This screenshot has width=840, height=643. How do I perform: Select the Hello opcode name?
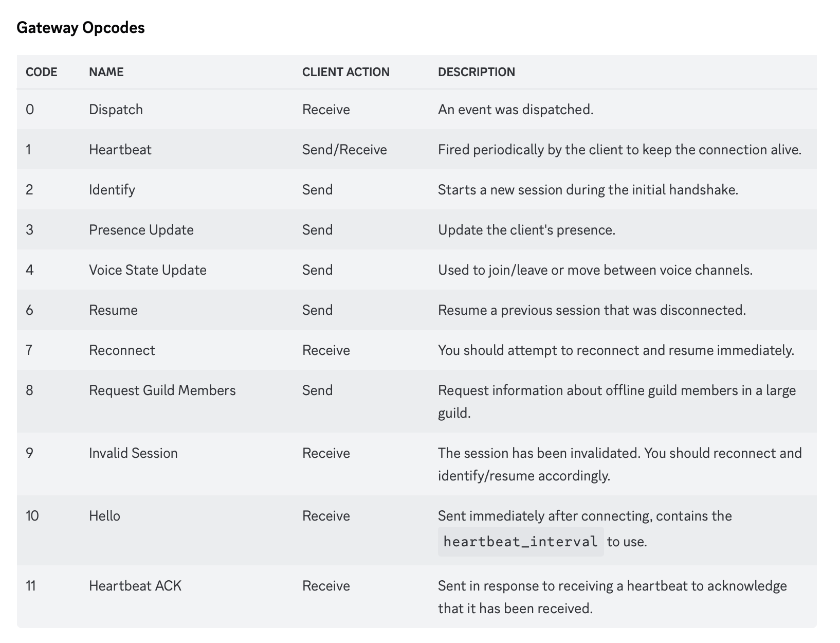tap(104, 516)
